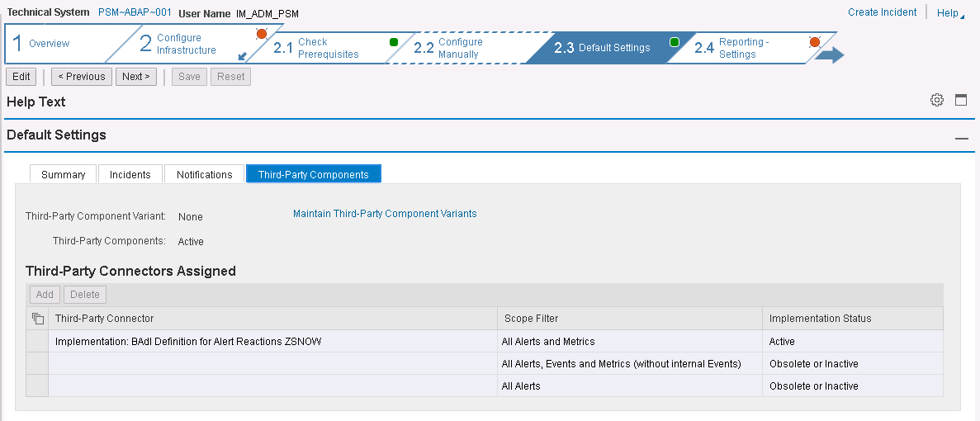Viewport: 980px width, 421px height.
Task: Switch to the Incidents tab
Action: pos(130,174)
